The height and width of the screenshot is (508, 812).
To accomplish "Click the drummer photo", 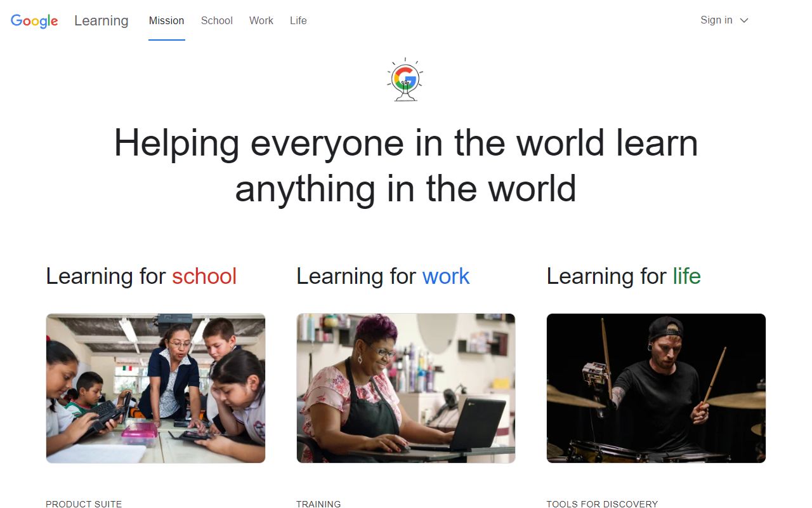I will click(x=656, y=388).
